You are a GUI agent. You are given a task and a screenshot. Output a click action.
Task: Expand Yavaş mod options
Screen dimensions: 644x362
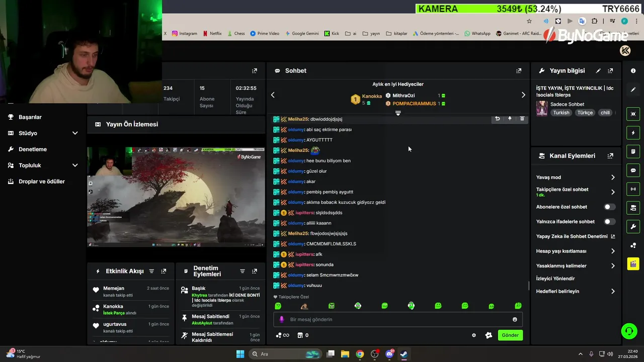(613, 177)
